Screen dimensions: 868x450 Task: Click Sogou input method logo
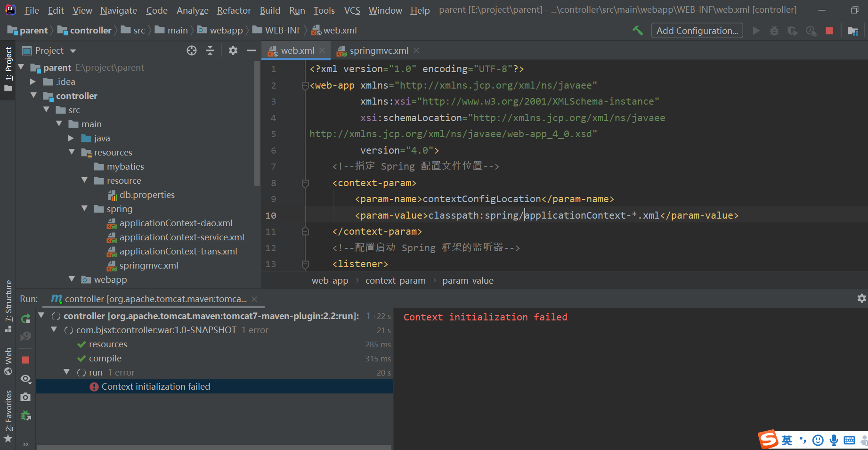pos(768,439)
